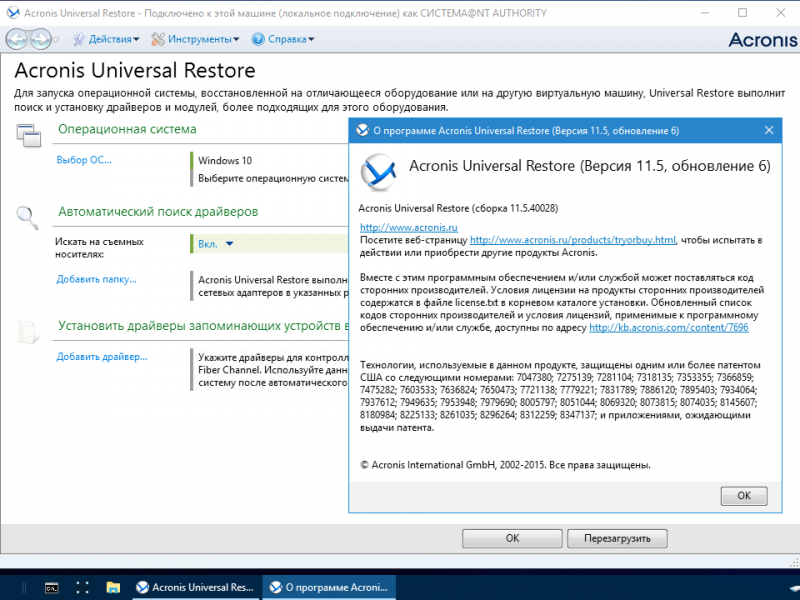The width and height of the screenshot is (800, 600).
Task: Click the build text сборка 11.5.40028
Action: pos(515,208)
